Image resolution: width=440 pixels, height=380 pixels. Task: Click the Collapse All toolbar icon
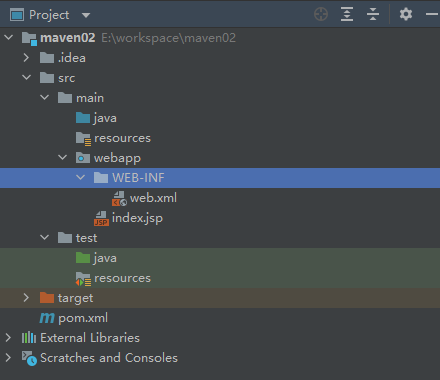pos(373,15)
